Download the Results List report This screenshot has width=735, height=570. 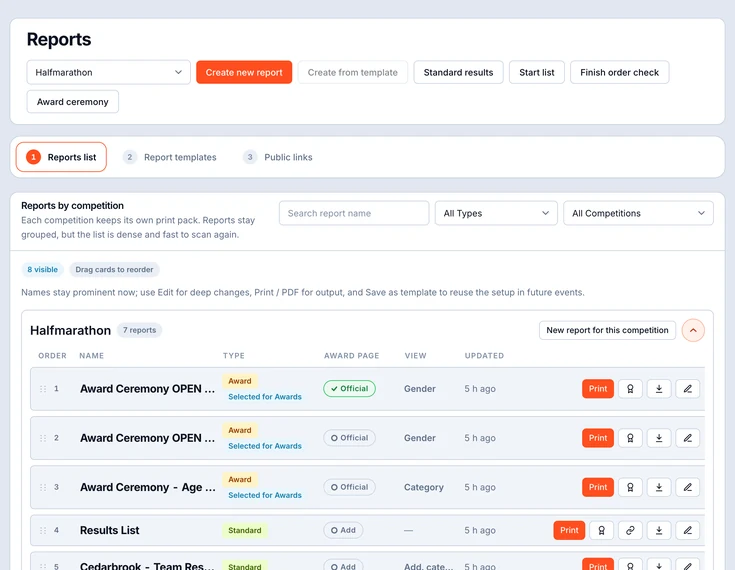tap(659, 530)
